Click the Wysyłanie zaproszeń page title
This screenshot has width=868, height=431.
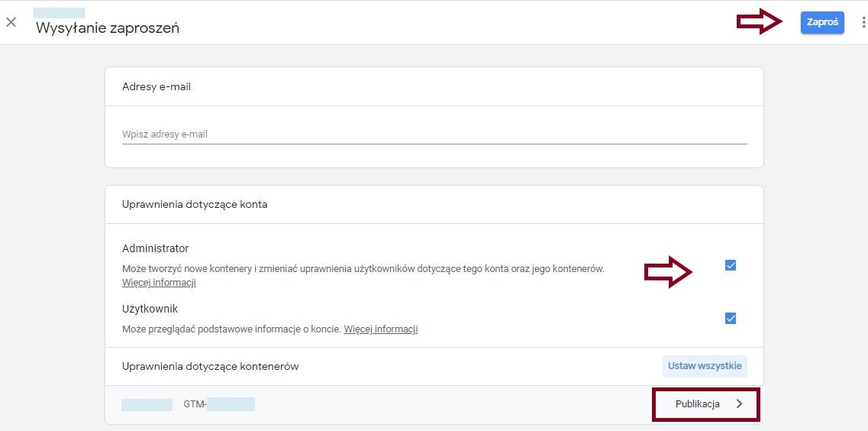[108, 28]
